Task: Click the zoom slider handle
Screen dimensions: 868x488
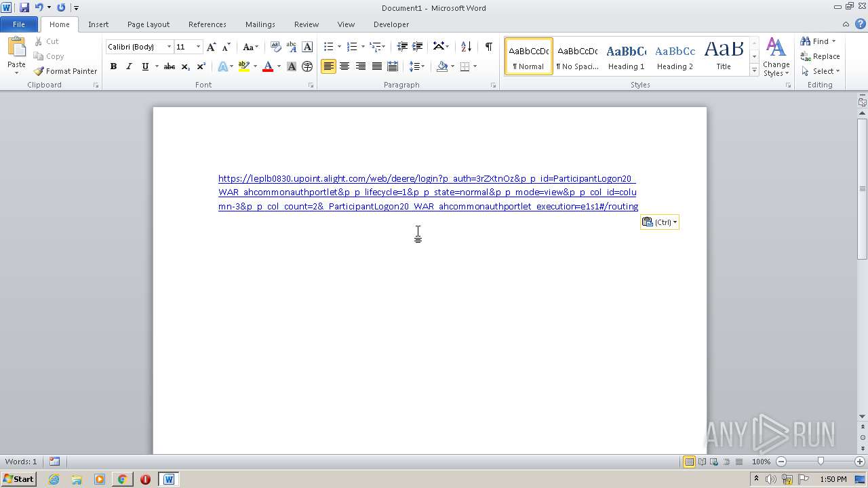Action: coord(821,462)
